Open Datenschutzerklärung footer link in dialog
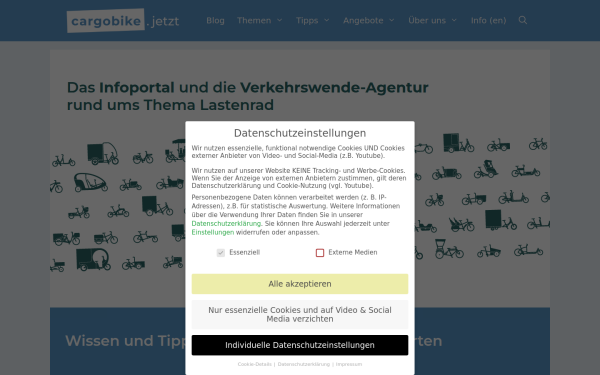 click(x=304, y=364)
